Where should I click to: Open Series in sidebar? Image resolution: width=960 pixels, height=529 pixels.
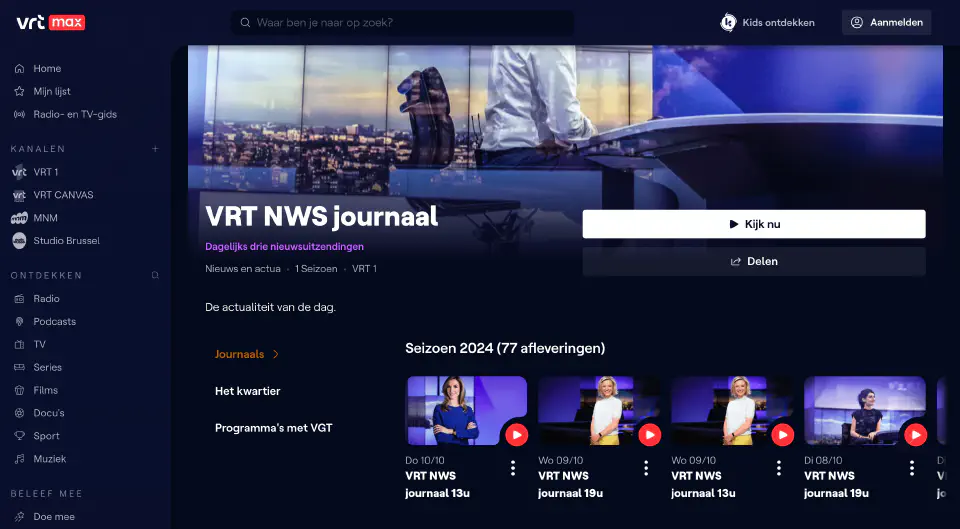pos(38,367)
